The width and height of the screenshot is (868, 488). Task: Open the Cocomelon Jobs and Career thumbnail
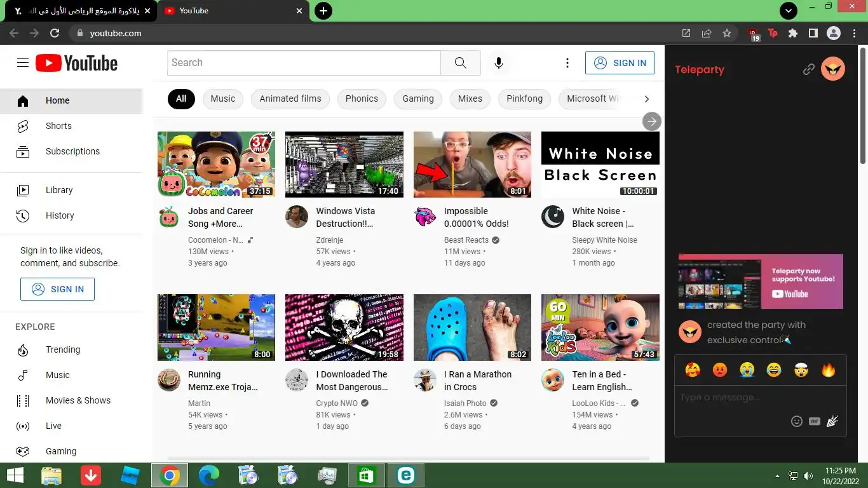coord(216,165)
